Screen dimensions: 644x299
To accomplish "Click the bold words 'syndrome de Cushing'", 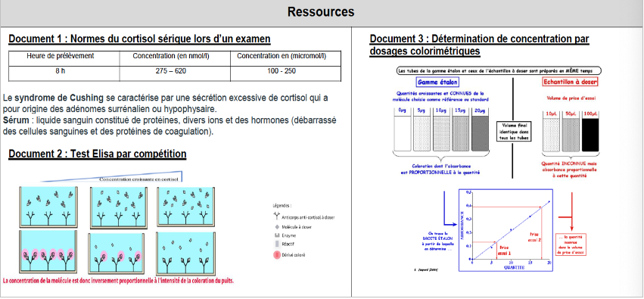I will [x=59, y=98].
